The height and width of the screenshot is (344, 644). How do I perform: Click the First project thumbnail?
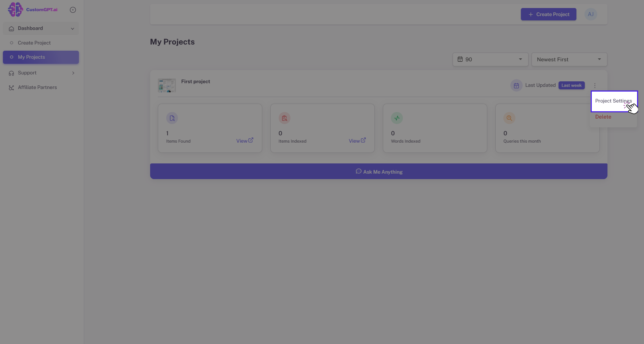(167, 85)
